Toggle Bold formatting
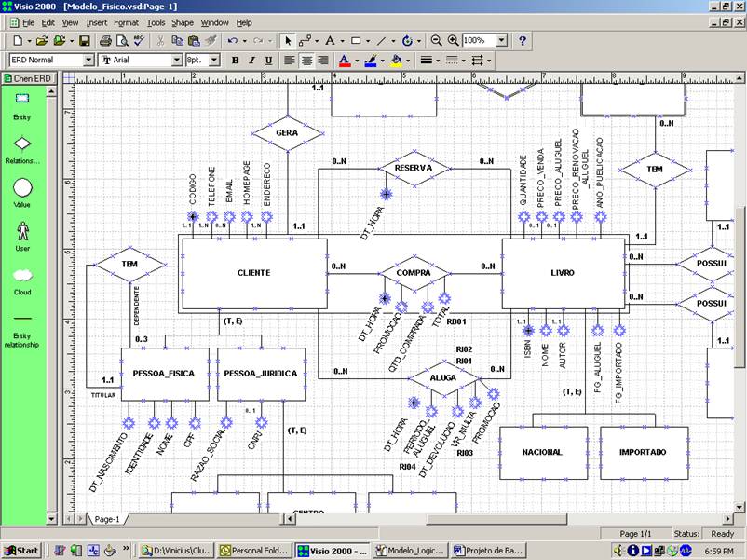 236,61
